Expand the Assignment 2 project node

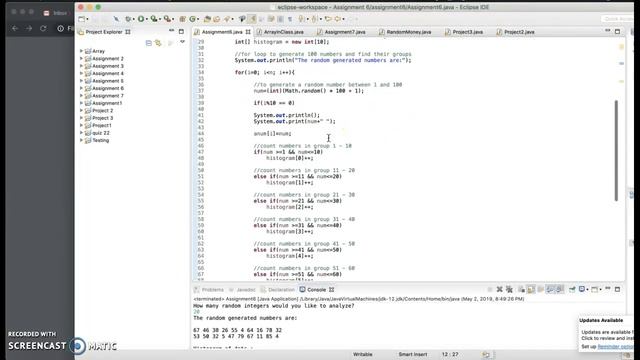(x=81, y=58)
